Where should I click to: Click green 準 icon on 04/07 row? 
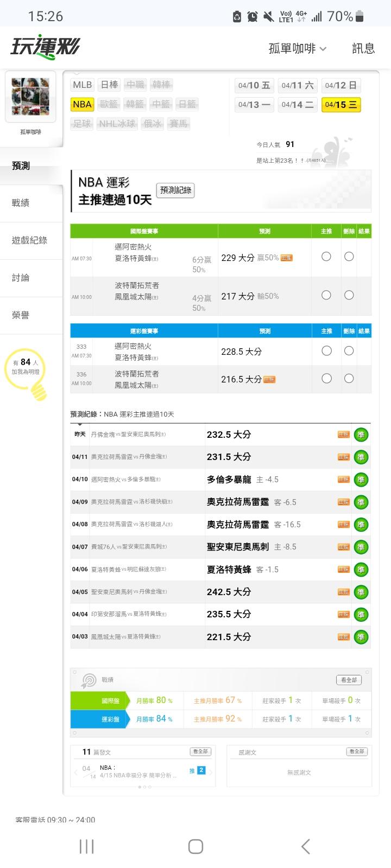[x=361, y=547]
